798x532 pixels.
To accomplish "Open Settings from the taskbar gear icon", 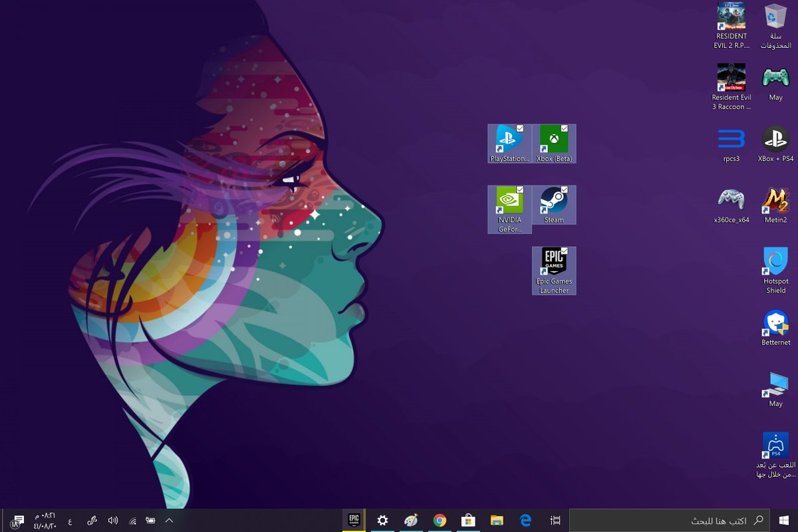I will [382, 520].
